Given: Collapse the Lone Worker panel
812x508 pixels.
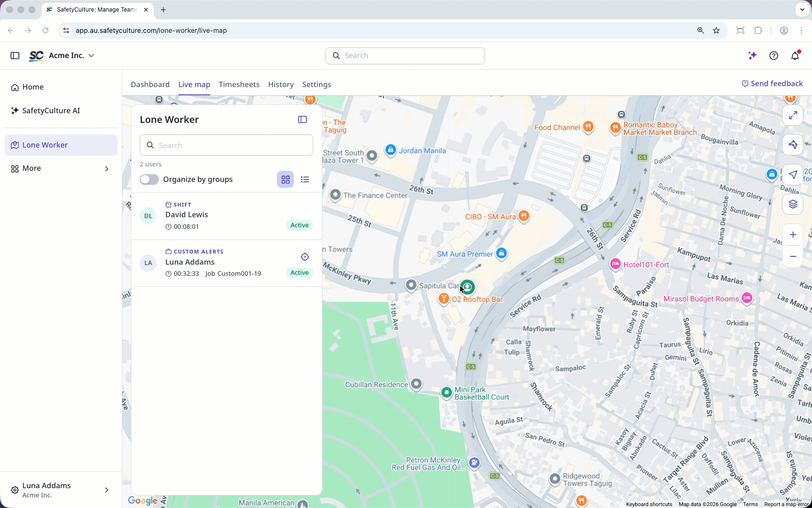Looking at the screenshot, I should click(303, 120).
